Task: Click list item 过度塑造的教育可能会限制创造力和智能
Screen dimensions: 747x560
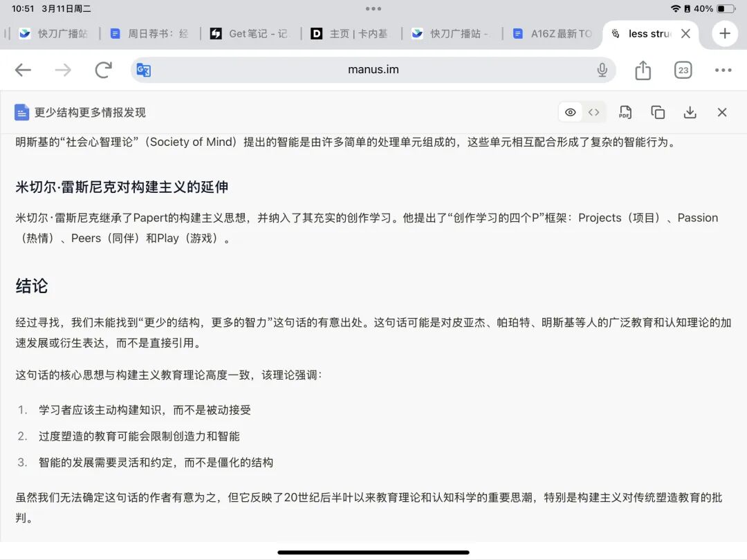Action: (139, 436)
